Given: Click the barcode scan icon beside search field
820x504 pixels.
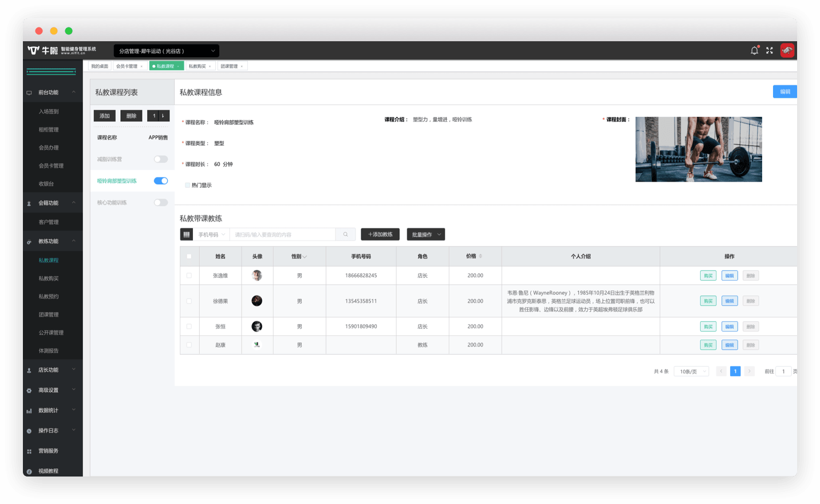Looking at the screenshot, I should click(x=186, y=234).
